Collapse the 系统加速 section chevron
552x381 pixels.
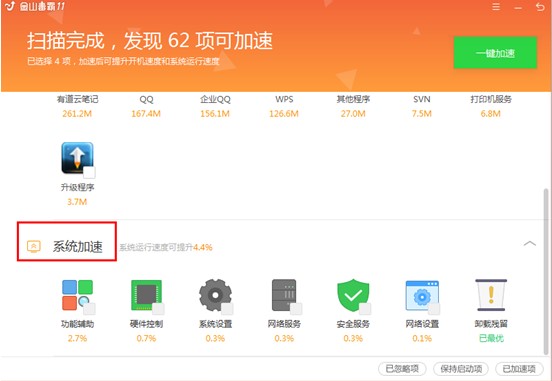tap(529, 243)
